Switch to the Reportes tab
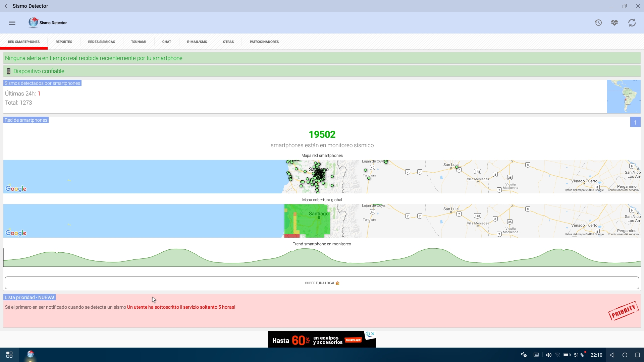The image size is (644, 362). click(64, 42)
